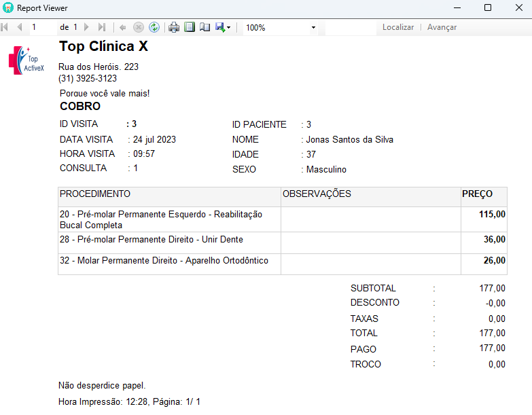Go to previous page arrow
Viewport: 532px width, 415px height.
point(20,27)
